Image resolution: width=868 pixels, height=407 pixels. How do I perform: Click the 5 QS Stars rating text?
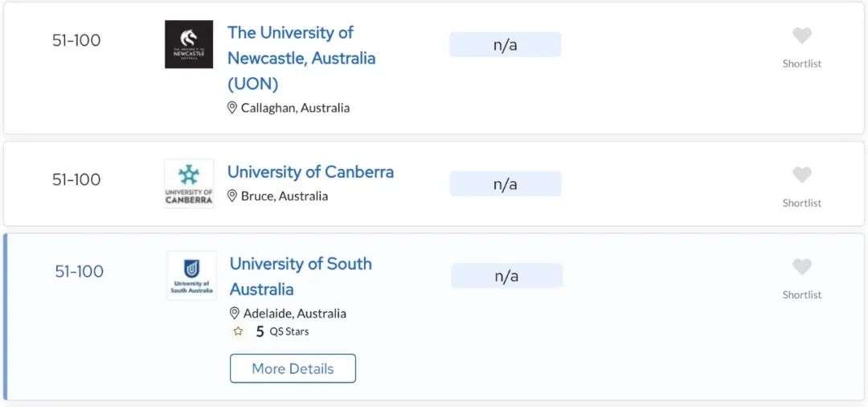pos(282,331)
